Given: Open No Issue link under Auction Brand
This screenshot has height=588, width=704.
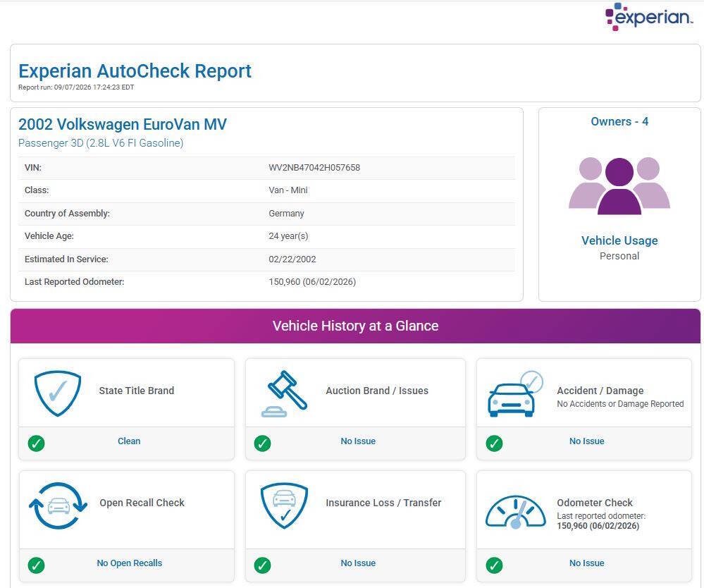Looking at the screenshot, I should pyautogui.click(x=358, y=441).
